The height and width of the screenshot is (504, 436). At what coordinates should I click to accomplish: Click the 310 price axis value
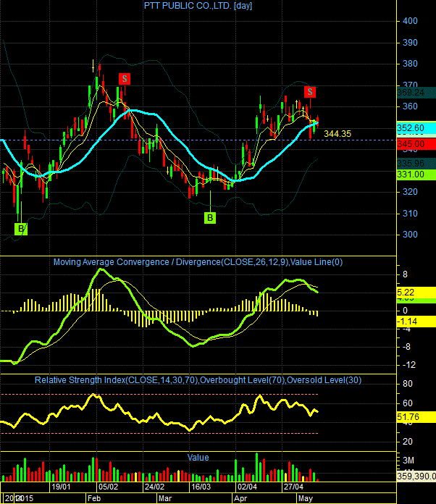[x=410, y=214]
